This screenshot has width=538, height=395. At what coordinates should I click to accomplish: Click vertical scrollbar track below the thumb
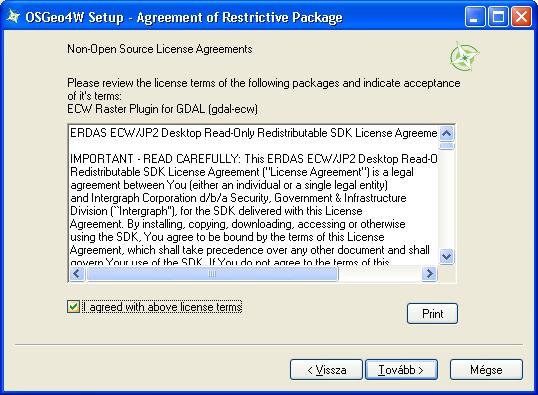click(x=446, y=199)
